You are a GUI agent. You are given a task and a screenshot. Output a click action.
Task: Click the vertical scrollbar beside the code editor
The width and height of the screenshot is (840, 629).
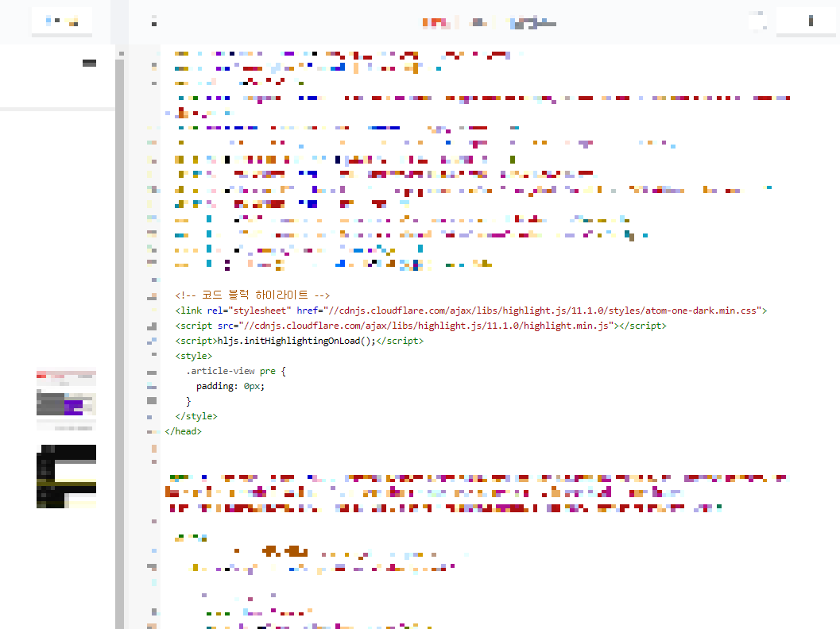click(120, 342)
